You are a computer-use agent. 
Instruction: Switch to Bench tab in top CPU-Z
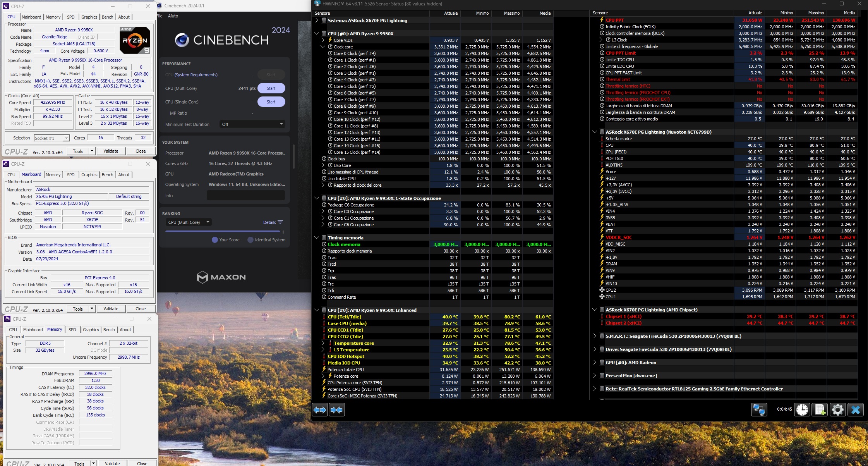tap(107, 17)
